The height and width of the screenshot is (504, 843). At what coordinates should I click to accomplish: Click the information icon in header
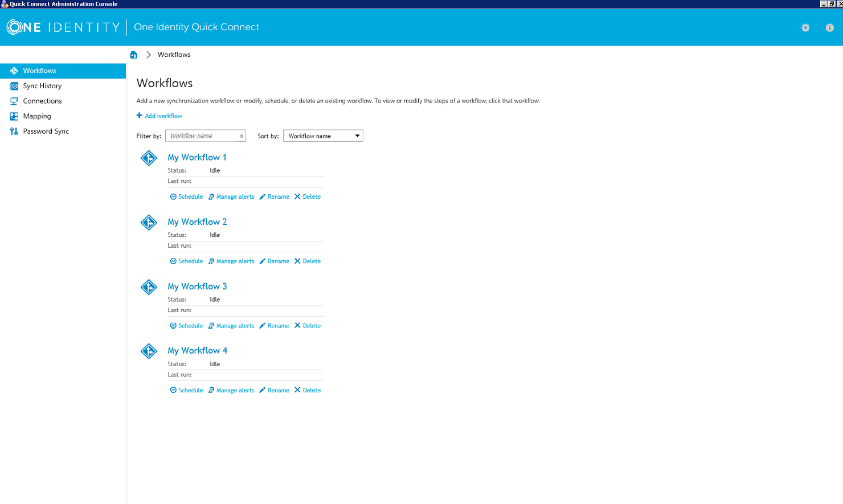tap(829, 27)
